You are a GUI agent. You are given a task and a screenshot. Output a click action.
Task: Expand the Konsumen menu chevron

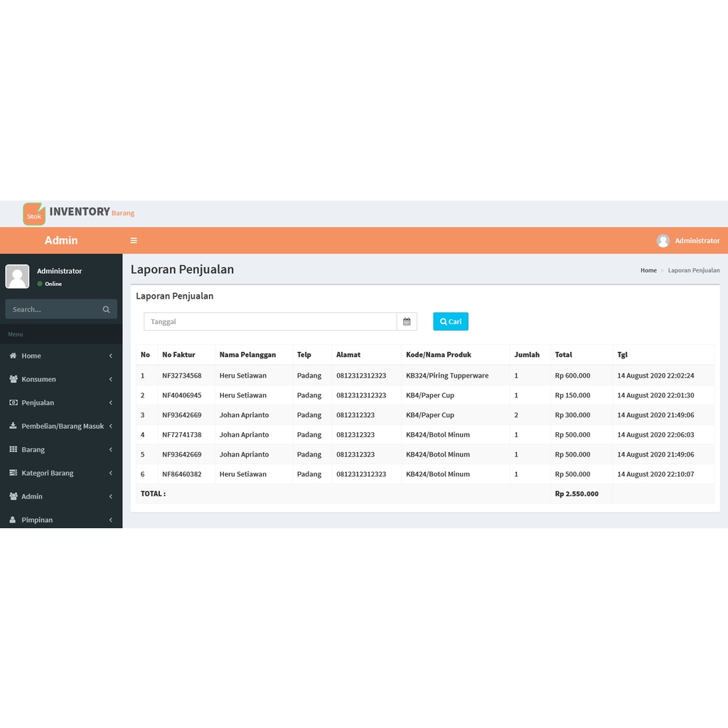(x=110, y=379)
